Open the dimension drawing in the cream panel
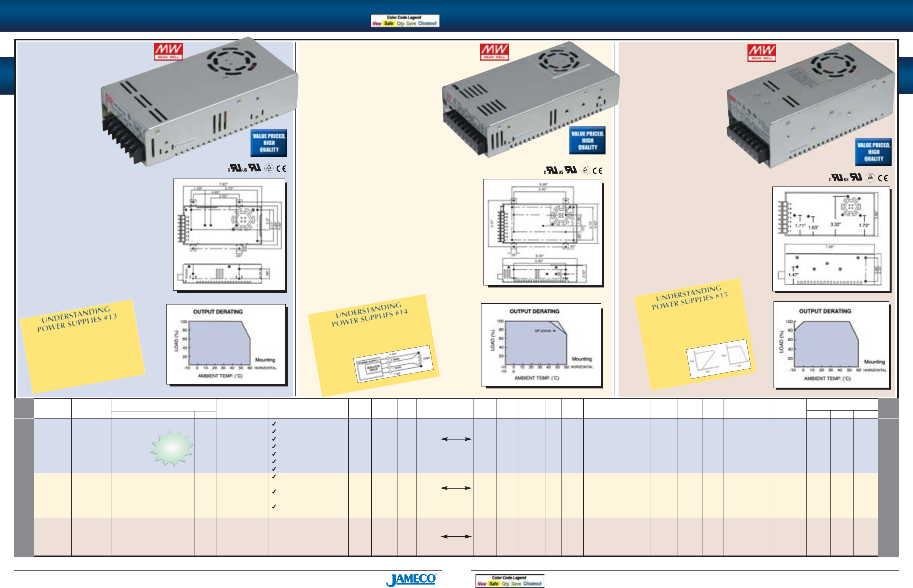 pyautogui.click(x=543, y=232)
